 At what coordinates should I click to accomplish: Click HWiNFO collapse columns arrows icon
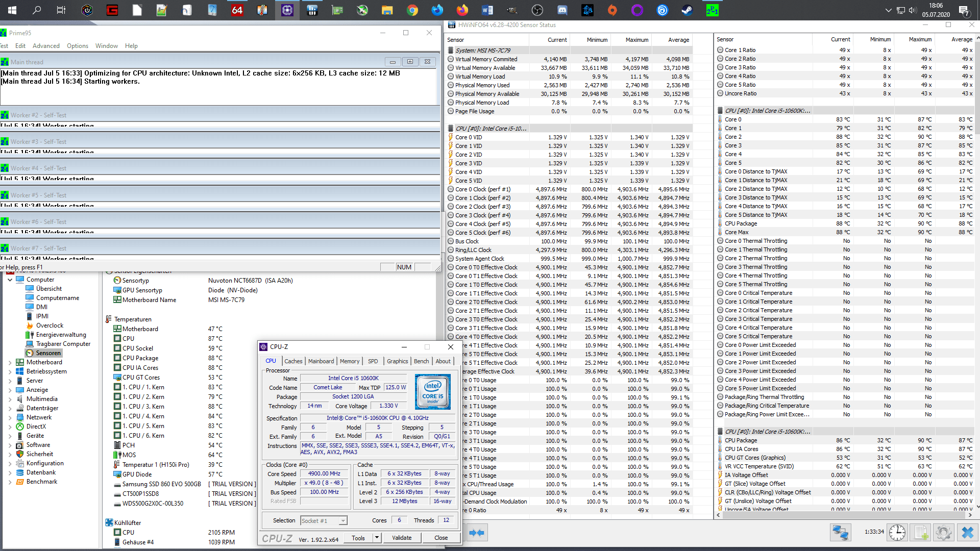(x=476, y=533)
